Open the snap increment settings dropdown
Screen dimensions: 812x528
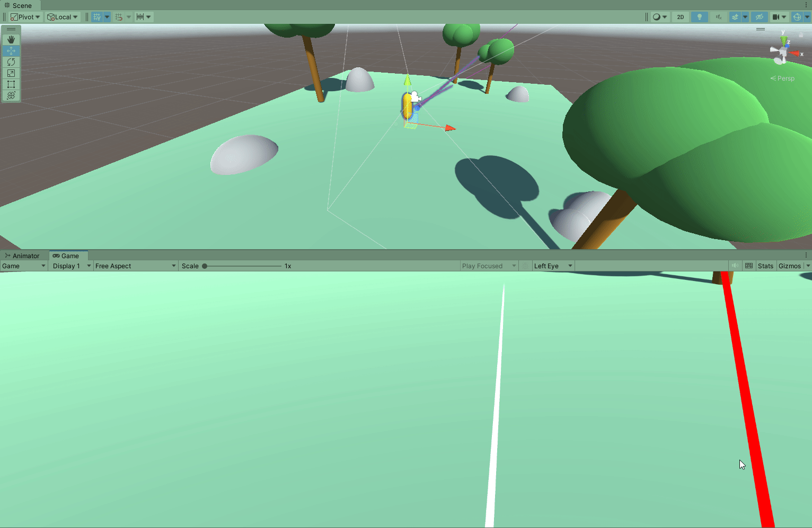point(143,17)
